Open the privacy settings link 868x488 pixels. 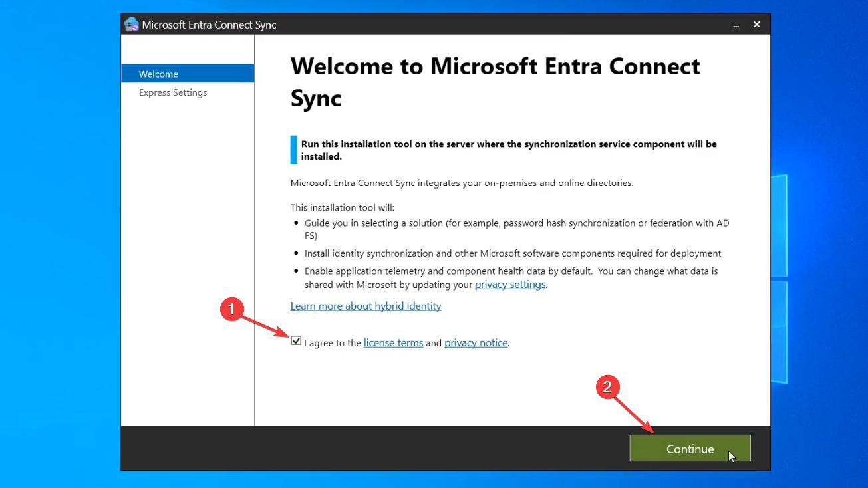tap(510, 285)
